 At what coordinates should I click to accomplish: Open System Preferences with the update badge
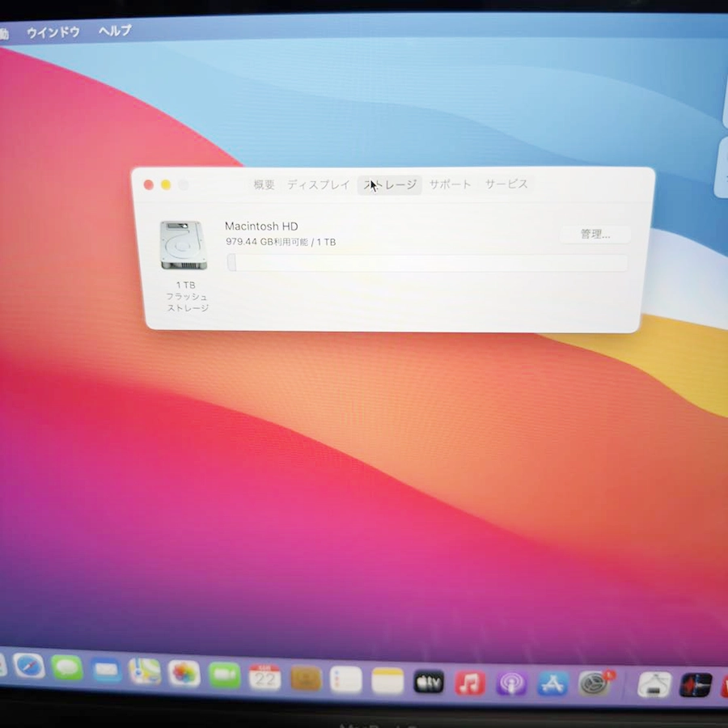tap(595, 684)
